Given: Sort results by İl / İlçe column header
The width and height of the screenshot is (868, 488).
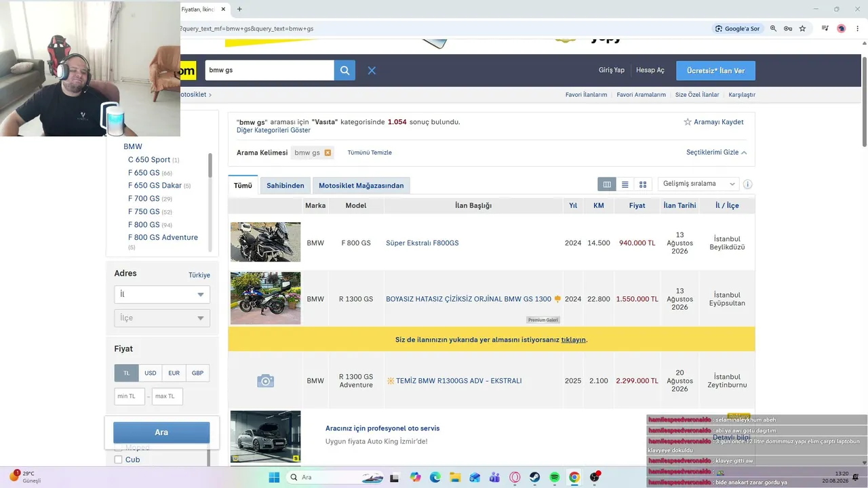Looking at the screenshot, I should pyautogui.click(x=727, y=205).
